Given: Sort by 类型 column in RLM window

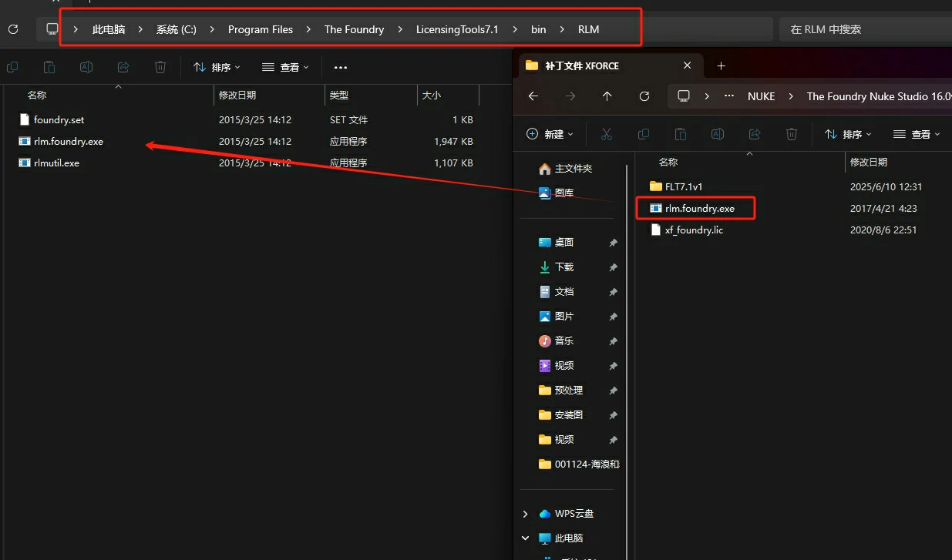Looking at the screenshot, I should click(339, 96).
